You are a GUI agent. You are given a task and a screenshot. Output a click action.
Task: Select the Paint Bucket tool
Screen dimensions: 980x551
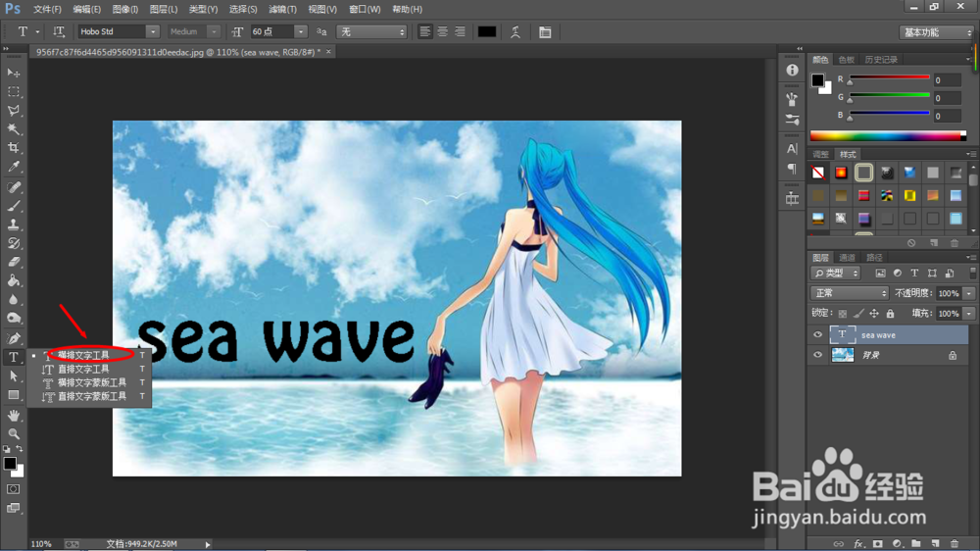pyautogui.click(x=13, y=280)
